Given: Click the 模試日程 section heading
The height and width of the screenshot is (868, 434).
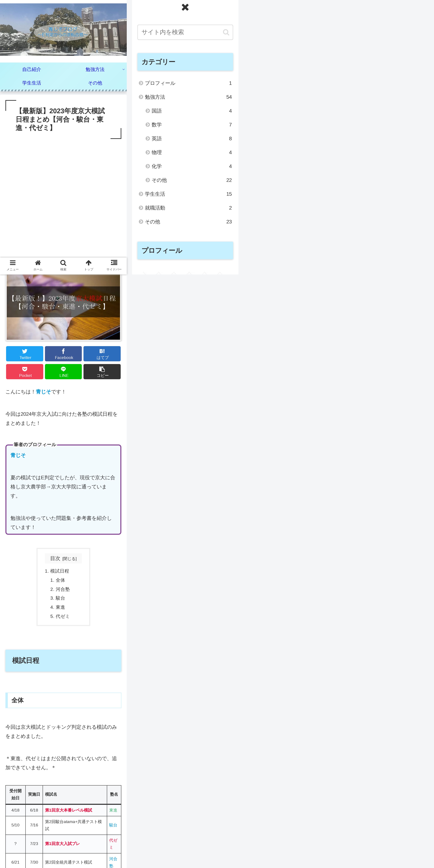Looking at the screenshot, I should pyautogui.click(x=63, y=660).
